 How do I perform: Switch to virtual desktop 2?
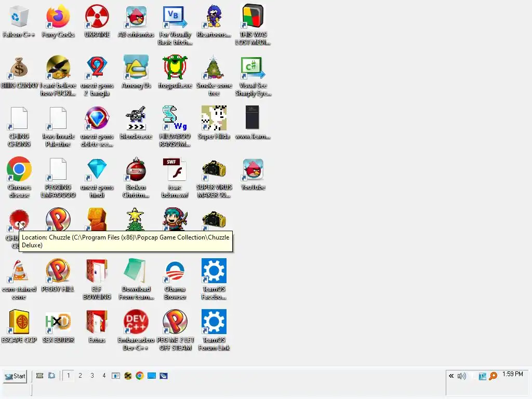80,376
